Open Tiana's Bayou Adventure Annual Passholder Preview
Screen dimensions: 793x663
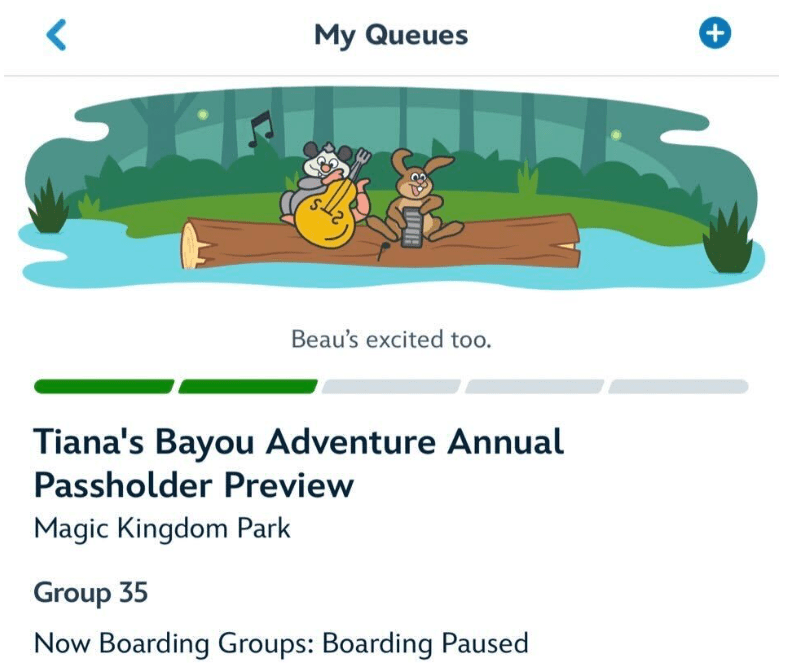pyautogui.click(x=298, y=463)
